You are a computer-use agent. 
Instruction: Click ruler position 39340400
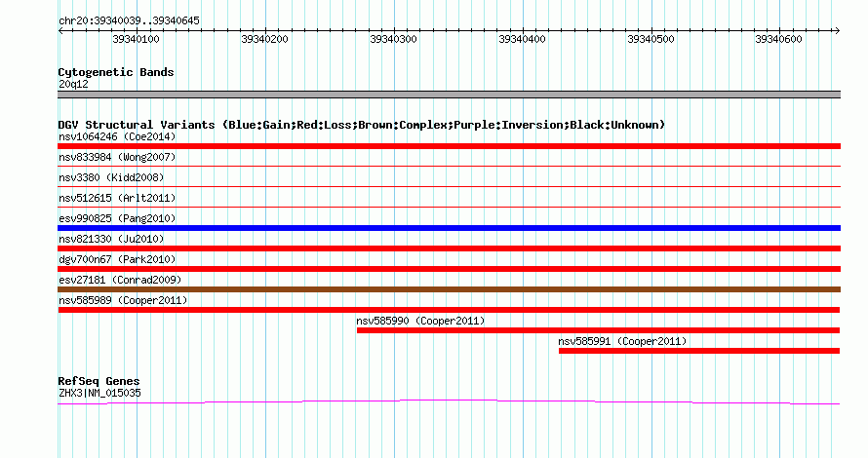pos(522,39)
